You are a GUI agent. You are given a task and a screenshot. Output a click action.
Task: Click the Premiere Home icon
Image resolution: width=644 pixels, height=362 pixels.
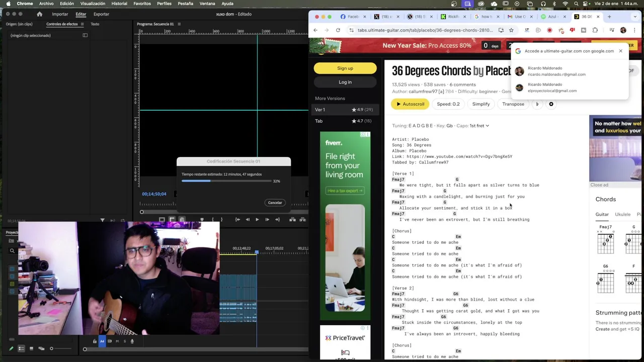40,14
